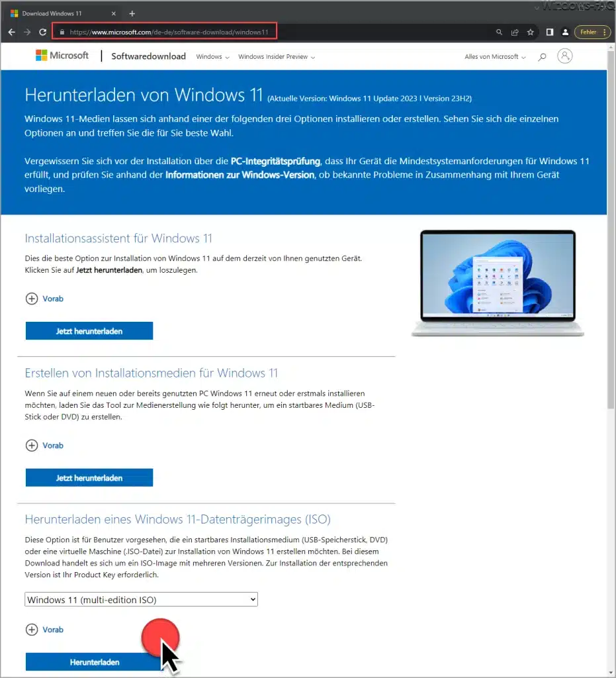Close the Download Windows 11 tab
This screenshot has width=616, height=678.
[114, 13]
